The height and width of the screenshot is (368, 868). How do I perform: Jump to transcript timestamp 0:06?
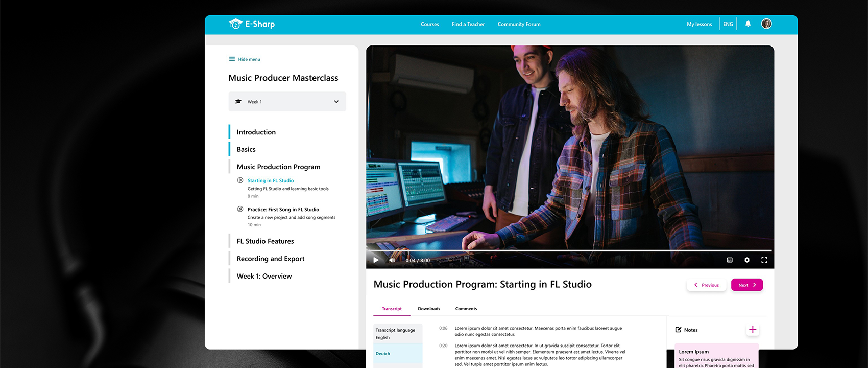point(443,328)
